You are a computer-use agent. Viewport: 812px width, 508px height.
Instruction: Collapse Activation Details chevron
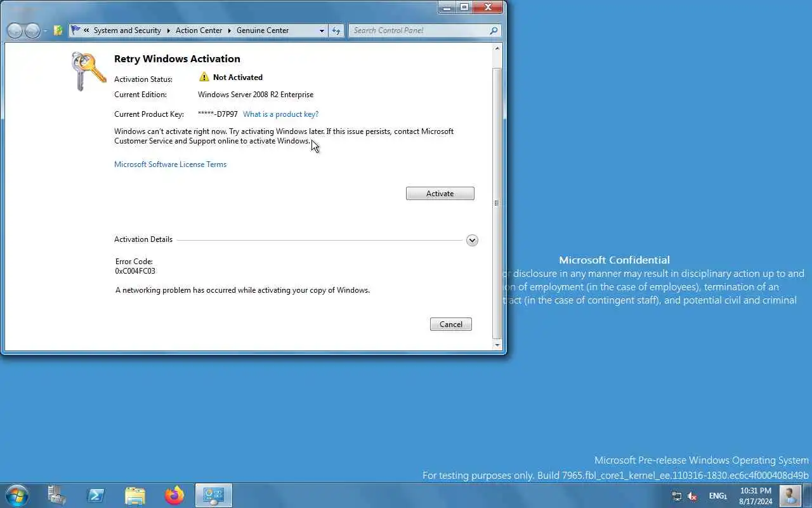tap(472, 240)
